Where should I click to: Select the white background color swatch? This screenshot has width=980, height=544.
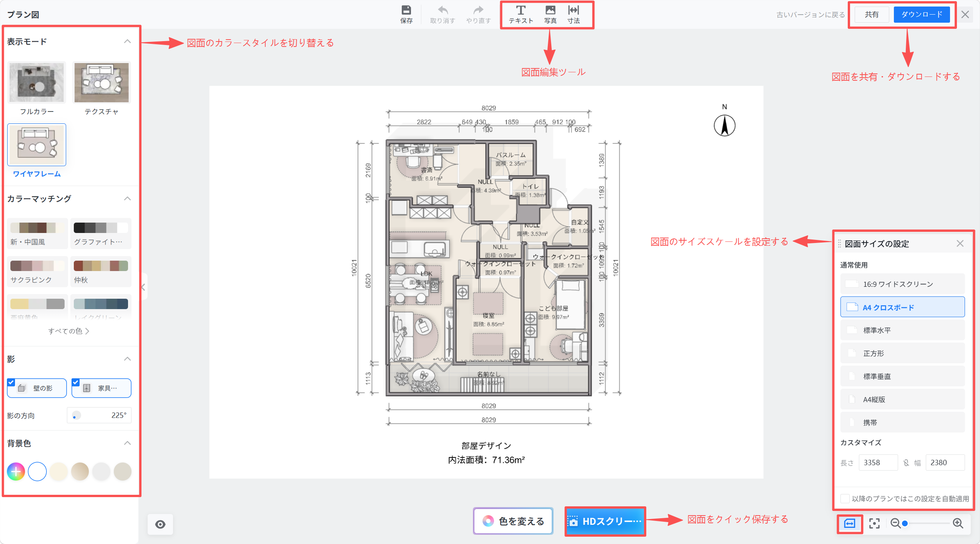click(37, 471)
